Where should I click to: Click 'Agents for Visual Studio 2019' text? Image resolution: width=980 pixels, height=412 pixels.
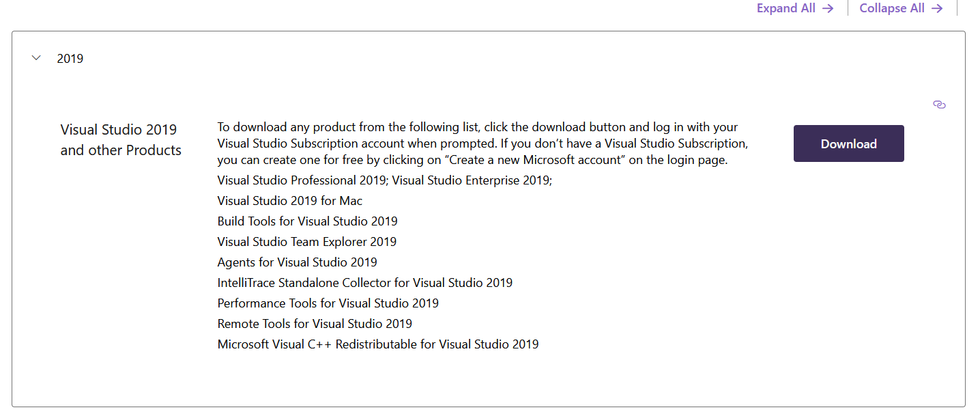tap(297, 262)
